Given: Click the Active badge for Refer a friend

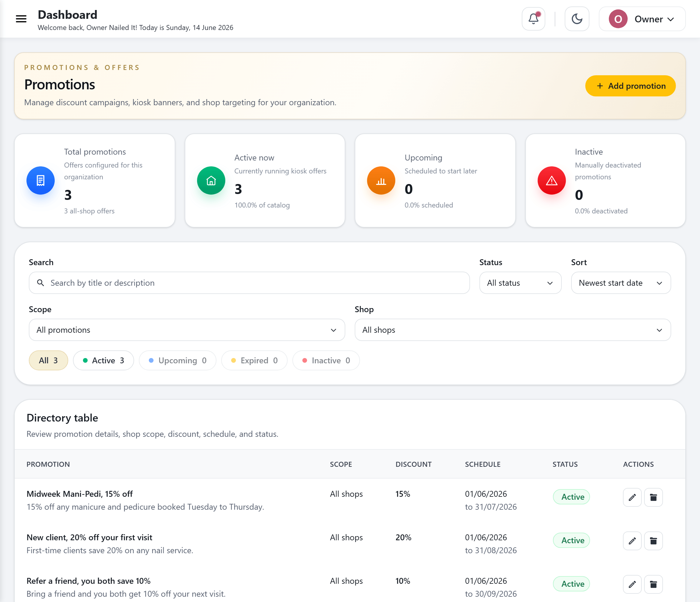Looking at the screenshot, I should (572, 584).
